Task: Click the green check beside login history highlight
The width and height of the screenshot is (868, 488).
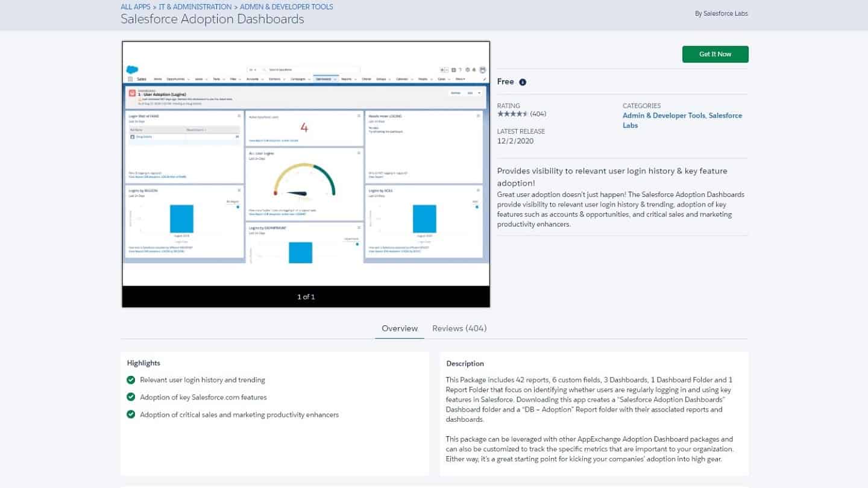Action: [131, 380]
